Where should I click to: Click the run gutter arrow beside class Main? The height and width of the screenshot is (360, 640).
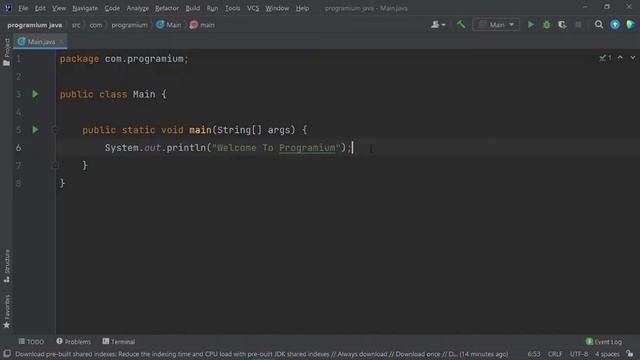pos(35,94)
